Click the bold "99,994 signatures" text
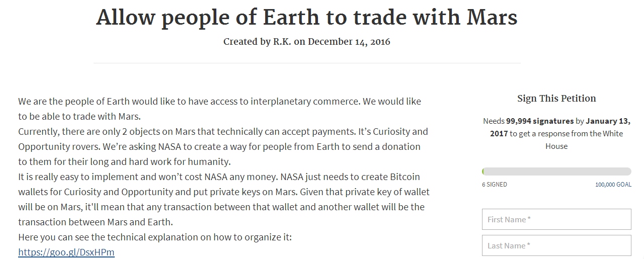 click(540, 121)
